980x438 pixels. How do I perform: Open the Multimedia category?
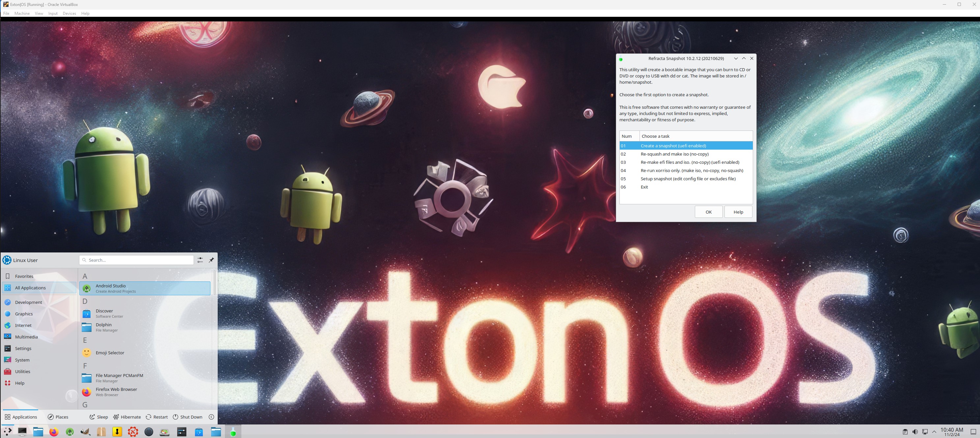pos(39,337)
